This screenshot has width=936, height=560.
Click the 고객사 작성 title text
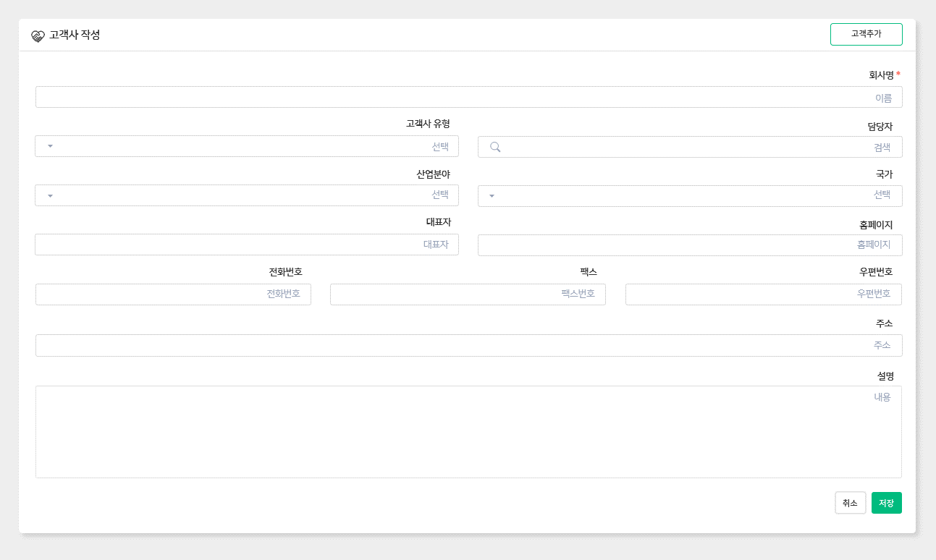[75, 35]
